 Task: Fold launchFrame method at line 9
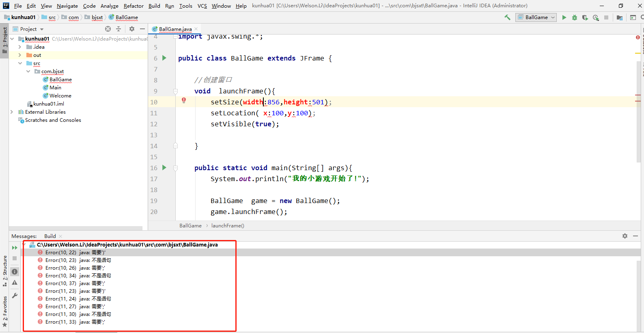point(176,91)
